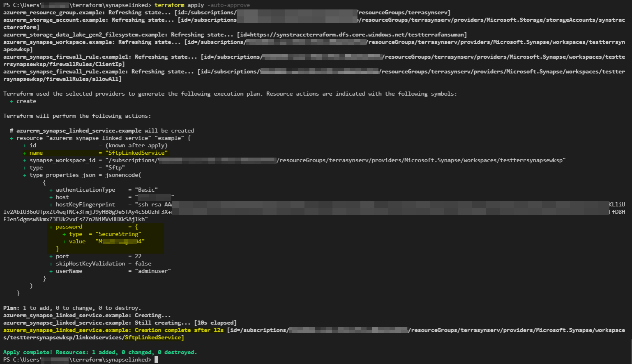The image size is (632, 364).
Task: Click the "terraform apply" command text
Action: pyautogui.click(x=179, y=5)
